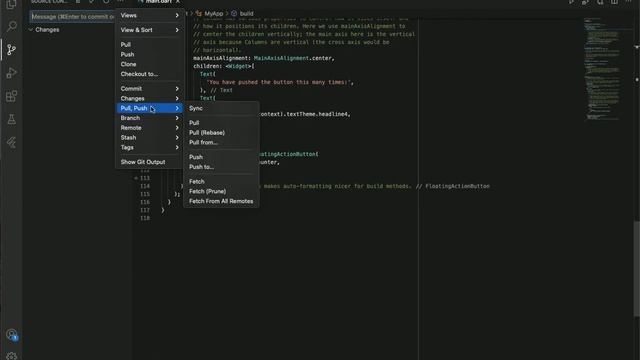Expand the Tags submenu arrow
640x360 pixels.
(x=177, y=147)
